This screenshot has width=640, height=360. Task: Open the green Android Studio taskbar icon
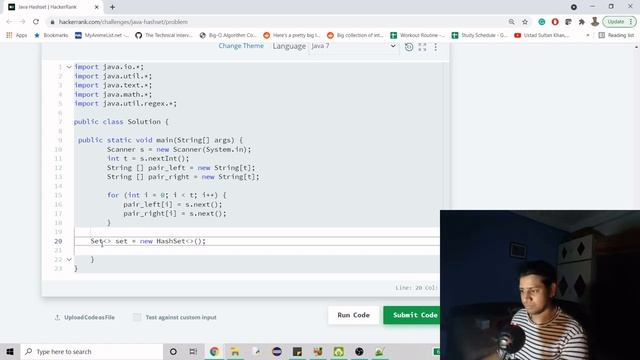339,351
